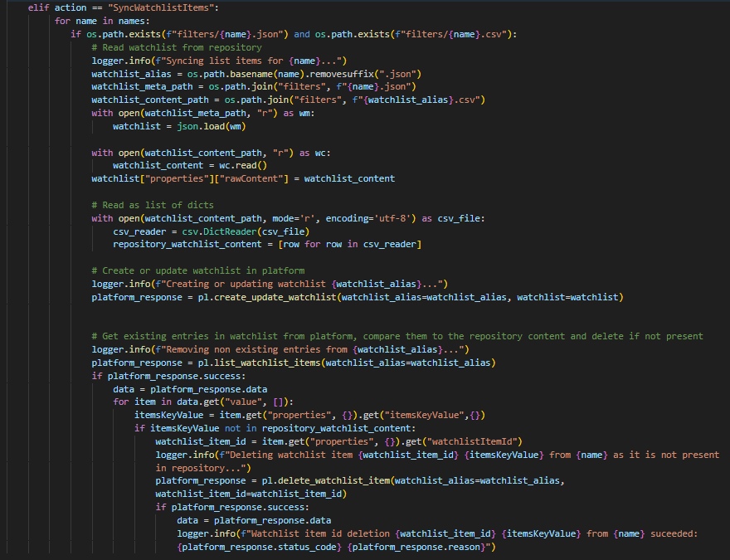Image resolution: width=730 pixels, height=560 pixels.
Task: Click 'if platform_response.success:' after list_watchlist_items
Action: coord(168,376)
